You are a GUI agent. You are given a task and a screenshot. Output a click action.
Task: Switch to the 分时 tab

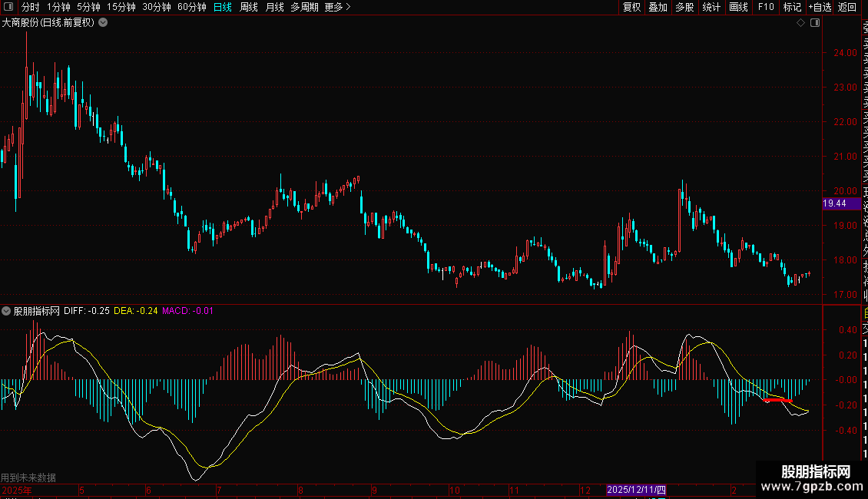pos(31,7)
